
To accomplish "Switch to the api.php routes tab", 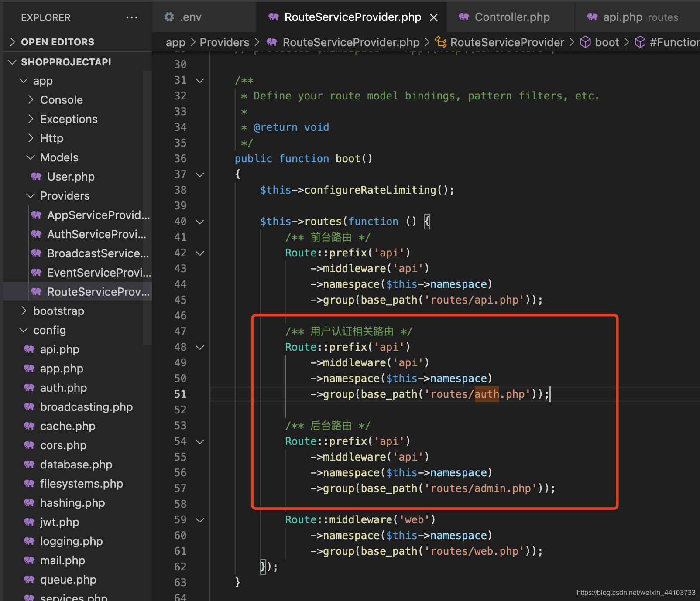I will [638, 17].
